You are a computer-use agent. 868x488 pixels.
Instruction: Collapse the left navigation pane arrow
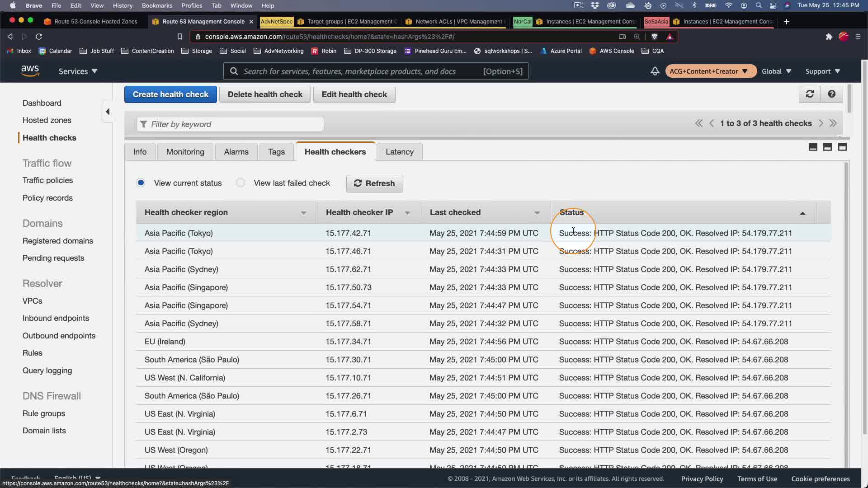pos(108,112)
